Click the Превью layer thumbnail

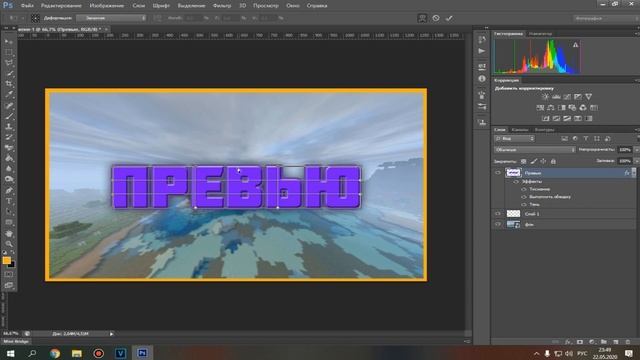click(513, 173)
